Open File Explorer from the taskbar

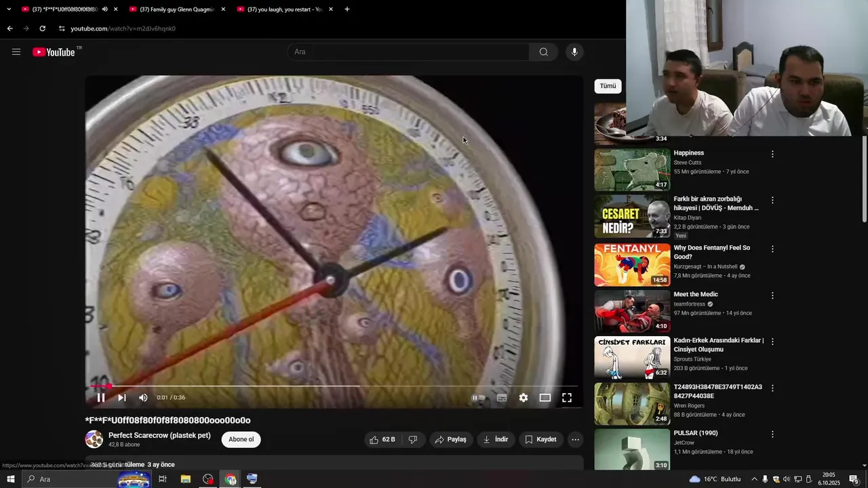185,479
